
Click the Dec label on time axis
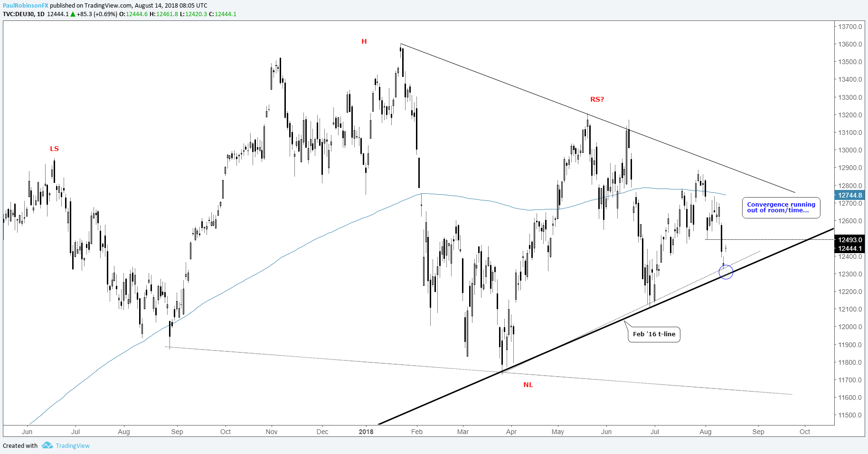point(322,432)
